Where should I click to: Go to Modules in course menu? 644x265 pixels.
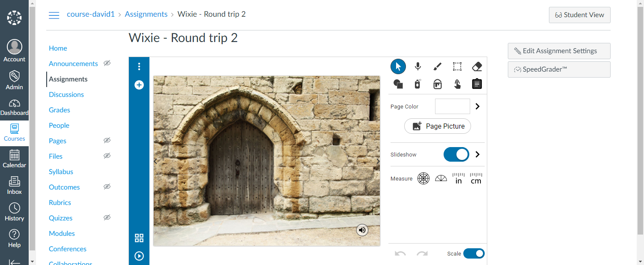tap(62, 233)
